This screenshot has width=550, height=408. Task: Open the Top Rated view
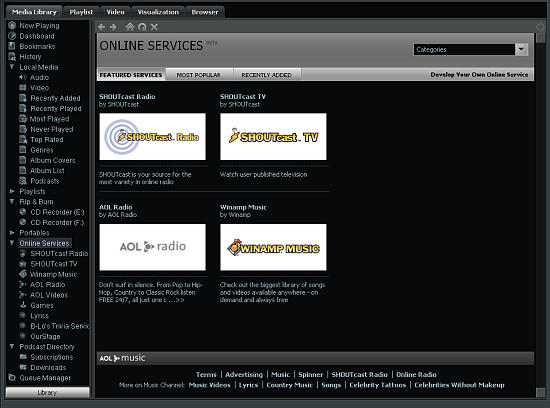(47, 140)
